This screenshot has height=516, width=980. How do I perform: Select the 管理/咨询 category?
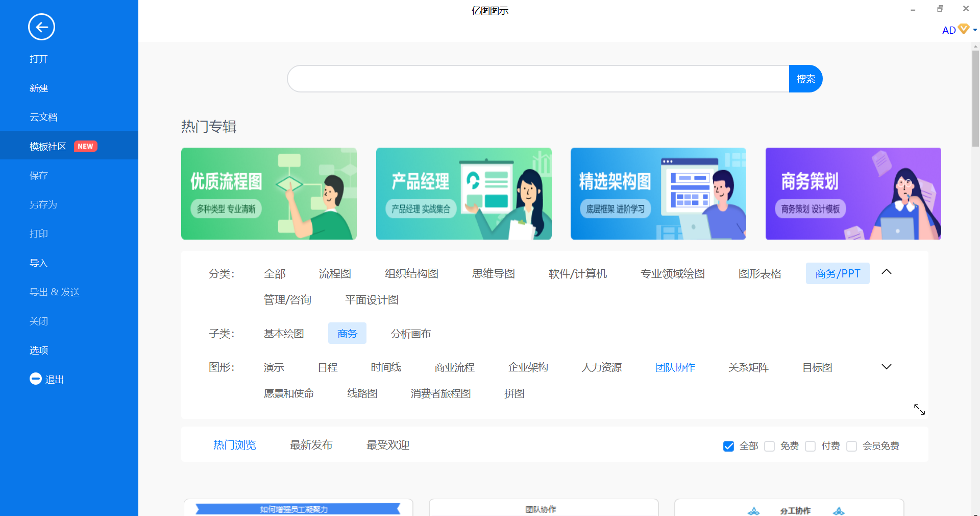(287, 300)
